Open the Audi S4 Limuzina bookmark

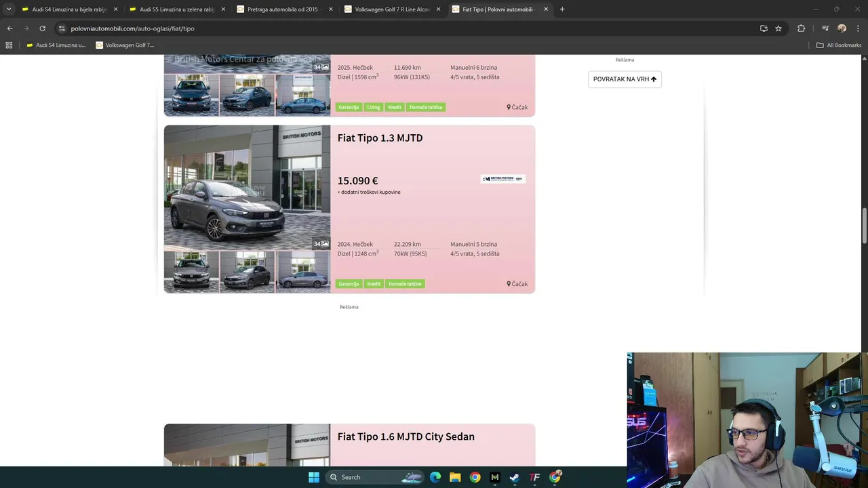[x=56, y=45]
